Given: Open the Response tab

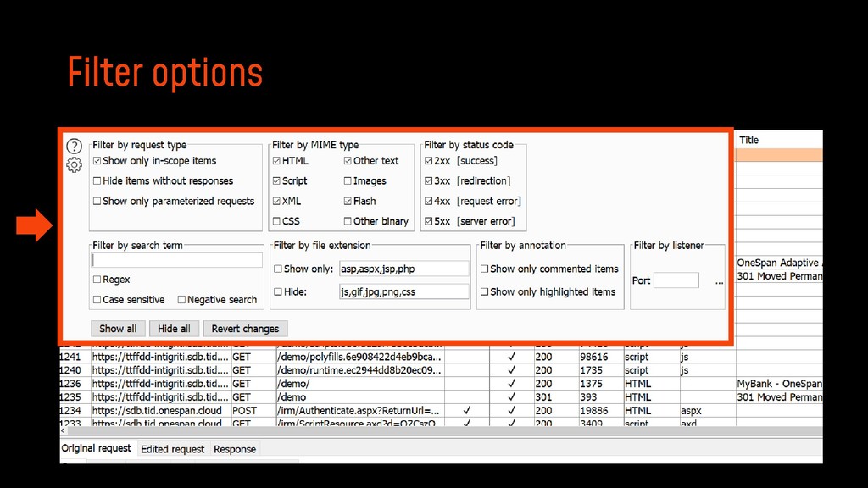Looking at the screenshot, I should coord(235,449).
